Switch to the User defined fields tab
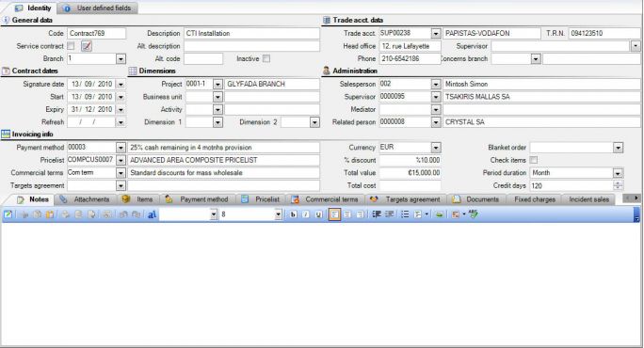Viewport: 644px width, 348px height. tap(99, 8)
